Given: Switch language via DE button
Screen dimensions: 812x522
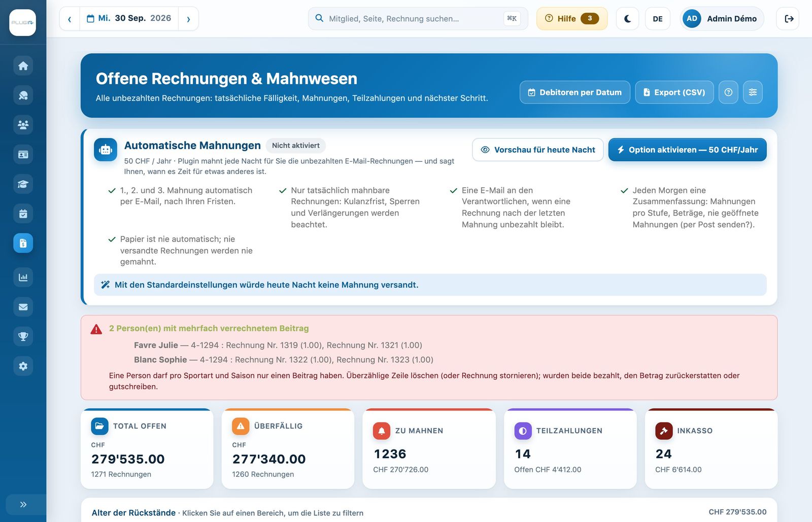Looking at the screenshot, I should [x=658, y=19].
